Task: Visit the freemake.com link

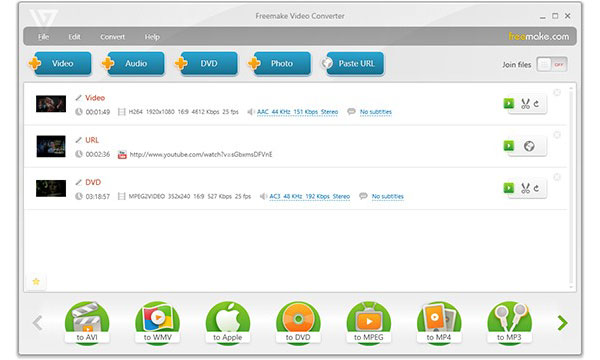Action: 538,36
